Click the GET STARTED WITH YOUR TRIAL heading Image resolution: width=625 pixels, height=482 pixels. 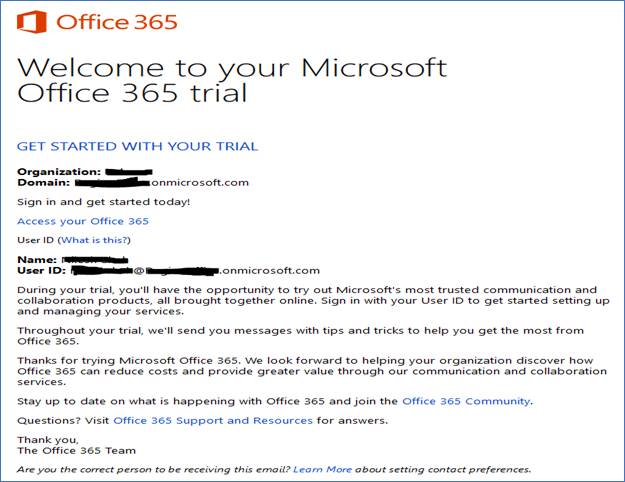coord(138,146)
